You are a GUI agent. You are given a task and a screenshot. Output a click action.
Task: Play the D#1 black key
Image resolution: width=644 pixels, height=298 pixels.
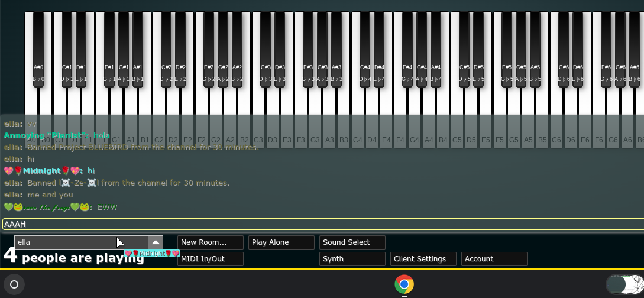(81, 49)
